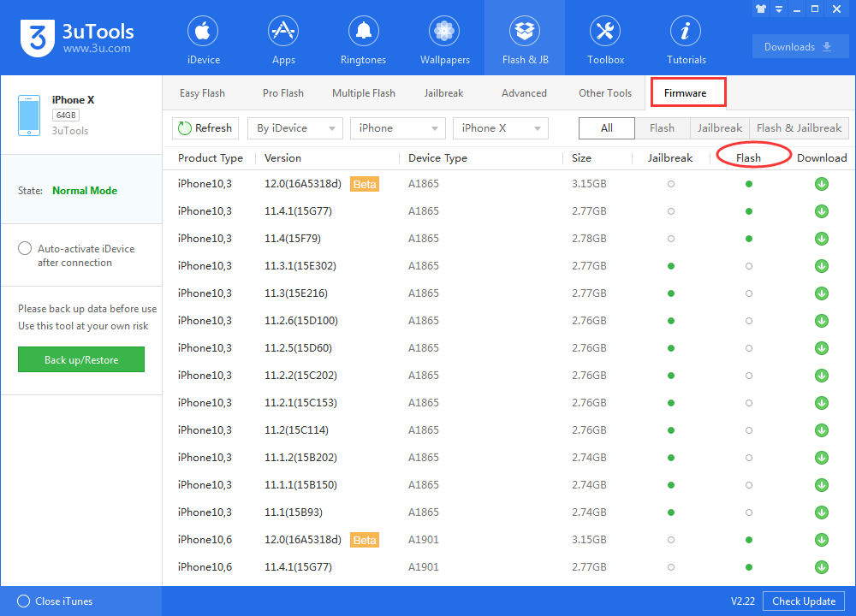Switch to the Pro Flash tab
This screenshot has height=616, width=856.
point(282,93)
